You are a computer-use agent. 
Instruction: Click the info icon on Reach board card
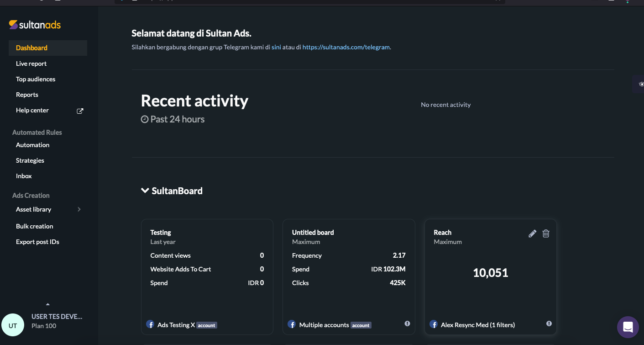(549, 324)
